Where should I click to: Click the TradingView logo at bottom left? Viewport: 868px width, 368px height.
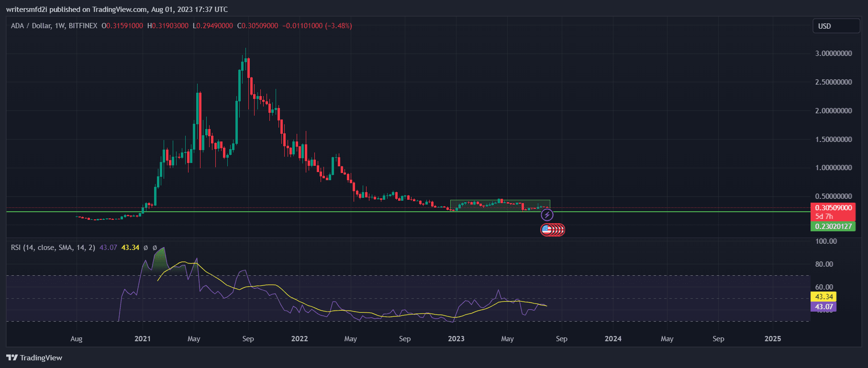34,357
